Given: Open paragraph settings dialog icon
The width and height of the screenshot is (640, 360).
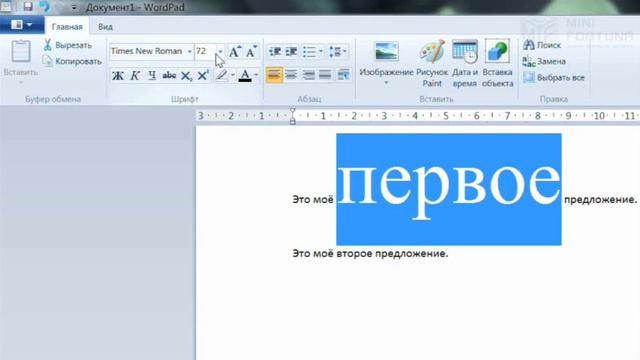Looking at the screenshot, I should (343, 75).
